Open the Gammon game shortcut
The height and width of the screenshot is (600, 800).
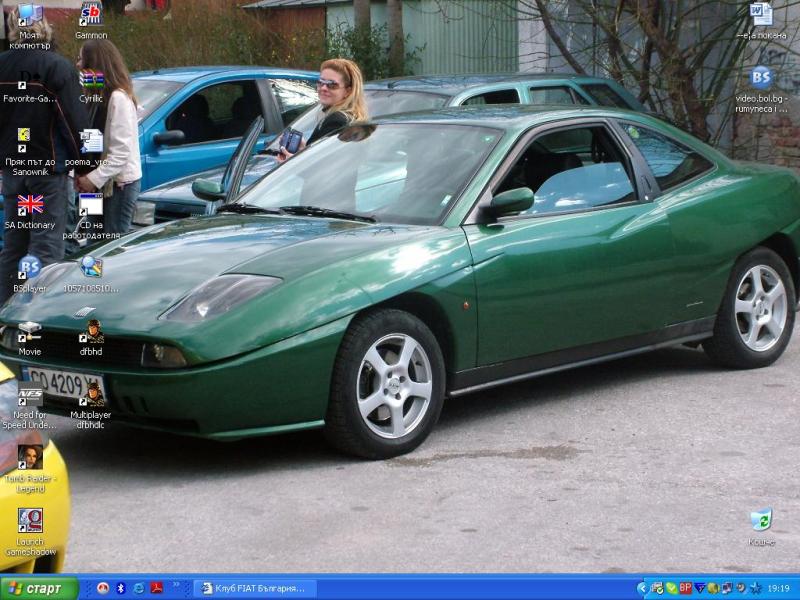pos(91,14)
